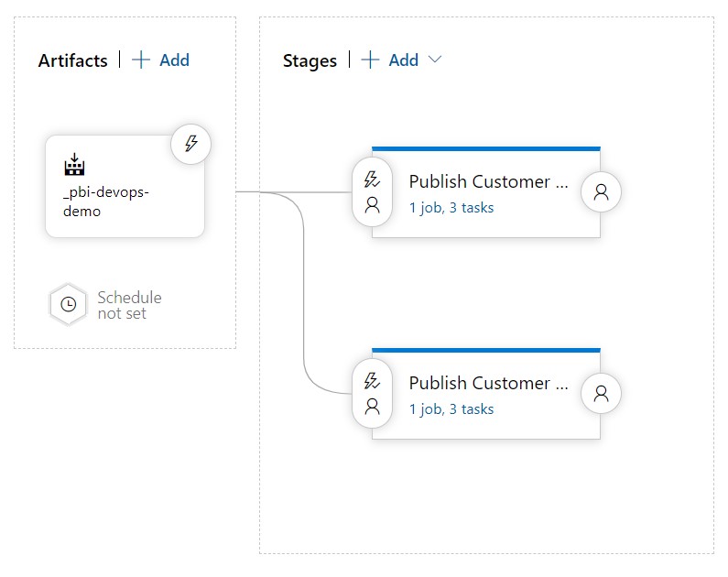Click the plus icon beside Artifacts
728x577 pixels.
pos(141,60)
